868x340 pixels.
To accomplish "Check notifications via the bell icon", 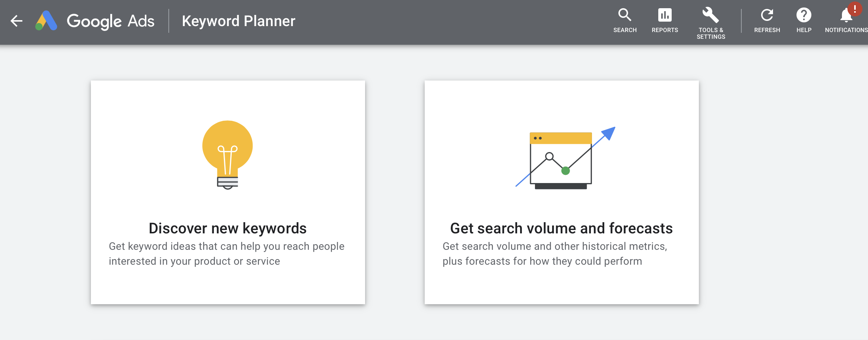I will point(846,16).
